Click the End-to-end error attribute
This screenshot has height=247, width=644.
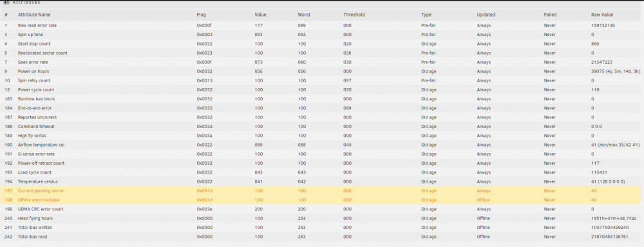click(35, 108)
